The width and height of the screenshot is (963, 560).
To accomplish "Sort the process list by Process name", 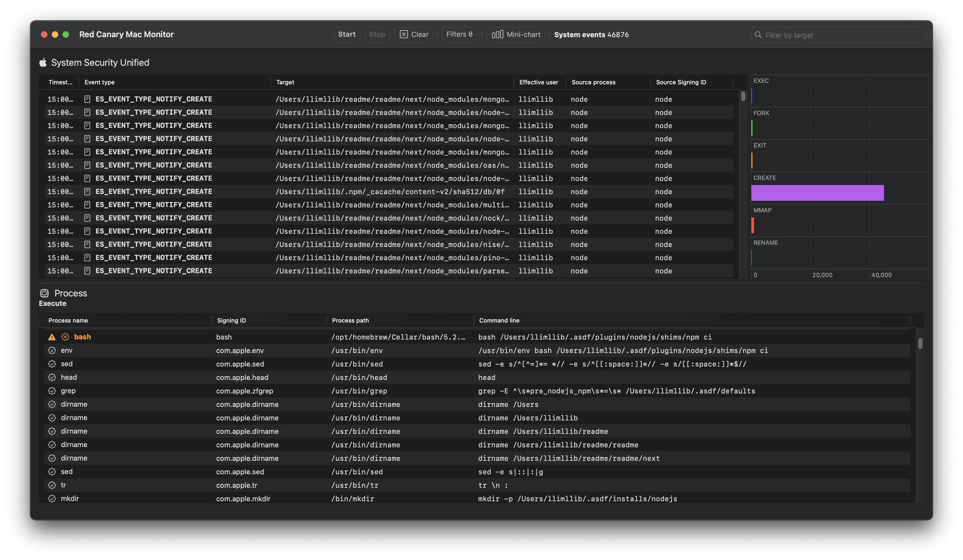I will tap(68, 320).
